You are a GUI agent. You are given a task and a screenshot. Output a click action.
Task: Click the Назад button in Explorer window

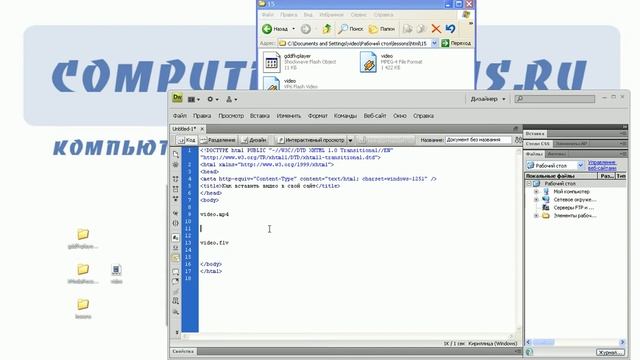coord(276,29)
